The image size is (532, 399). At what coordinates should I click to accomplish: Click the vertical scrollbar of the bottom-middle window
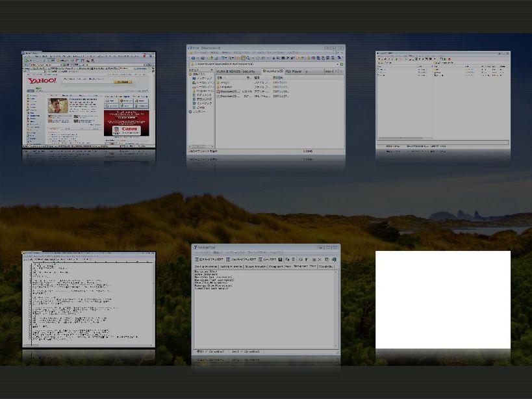(336, 309)
